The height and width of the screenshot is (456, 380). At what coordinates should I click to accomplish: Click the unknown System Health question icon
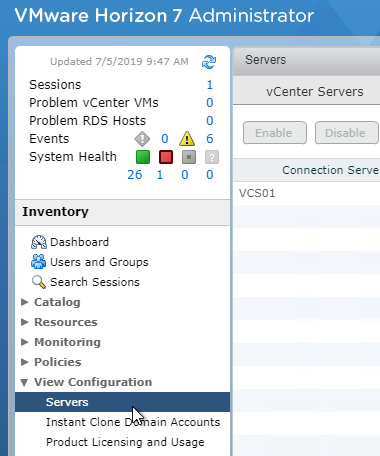point(212,157)
